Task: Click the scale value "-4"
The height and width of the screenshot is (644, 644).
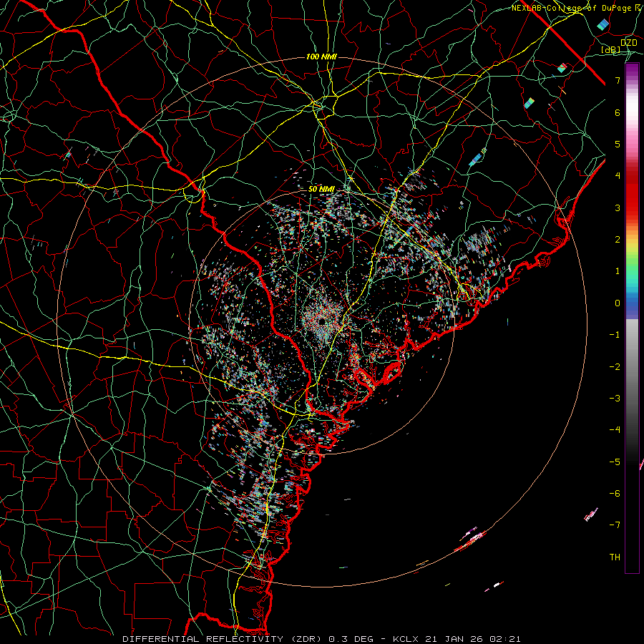Action: pos(615,430)
